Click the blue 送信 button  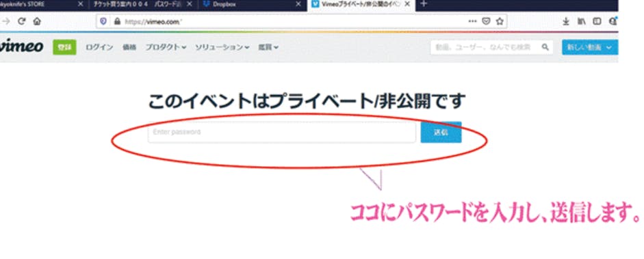pyautogui.click(x=441, y=132)
